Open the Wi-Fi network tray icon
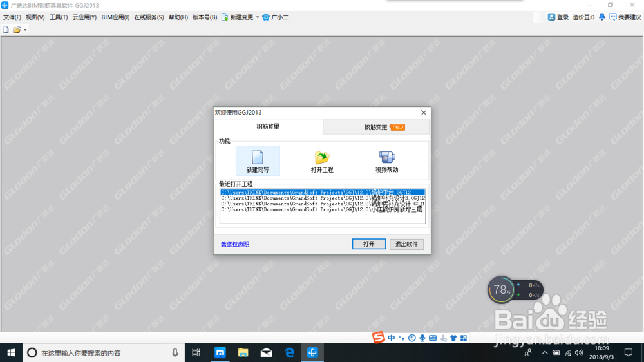The image size is (644, 362). coord(568,352)
